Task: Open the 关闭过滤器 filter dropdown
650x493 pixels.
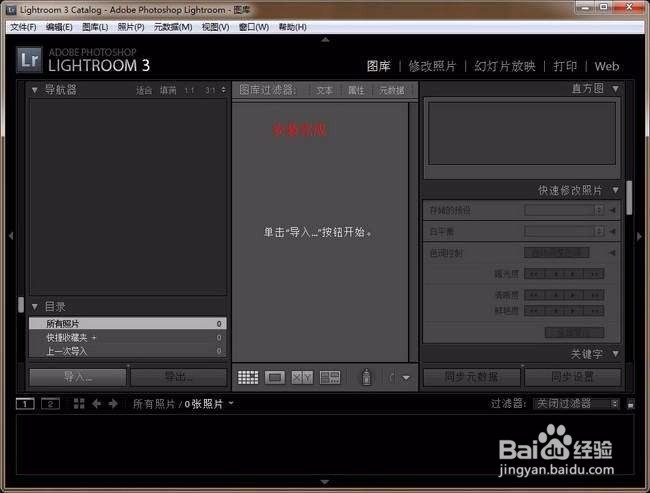Action: [576, 403]
